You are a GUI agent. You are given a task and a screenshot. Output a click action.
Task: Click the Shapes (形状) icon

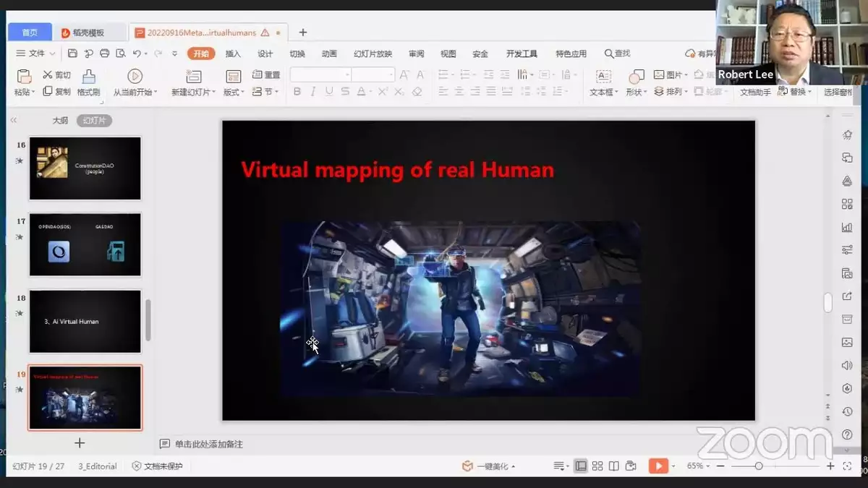(637, 77)
